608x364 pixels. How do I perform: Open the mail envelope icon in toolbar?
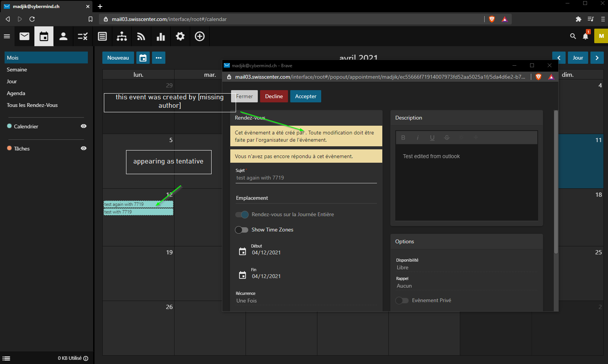click(x=24, y=36)
